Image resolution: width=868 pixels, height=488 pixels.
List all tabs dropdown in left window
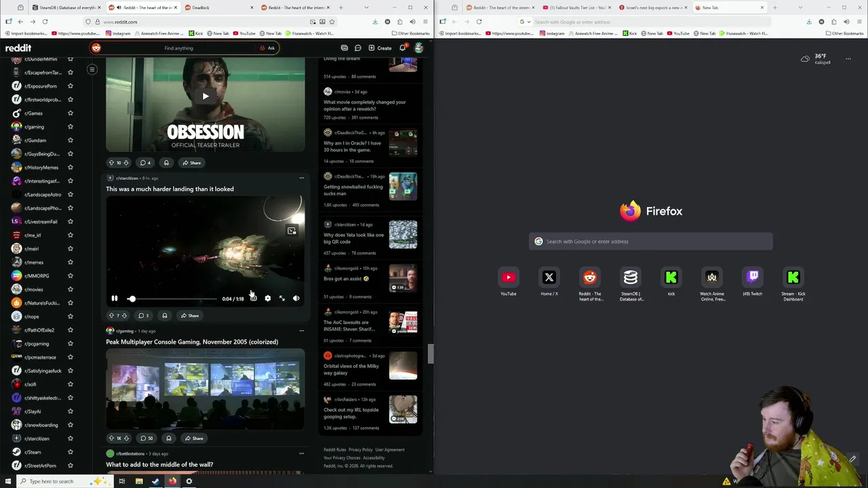tap(366, 7)
